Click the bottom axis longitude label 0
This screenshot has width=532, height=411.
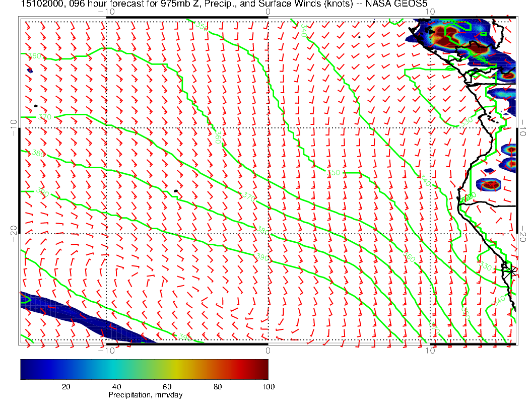tap(268, 350)
